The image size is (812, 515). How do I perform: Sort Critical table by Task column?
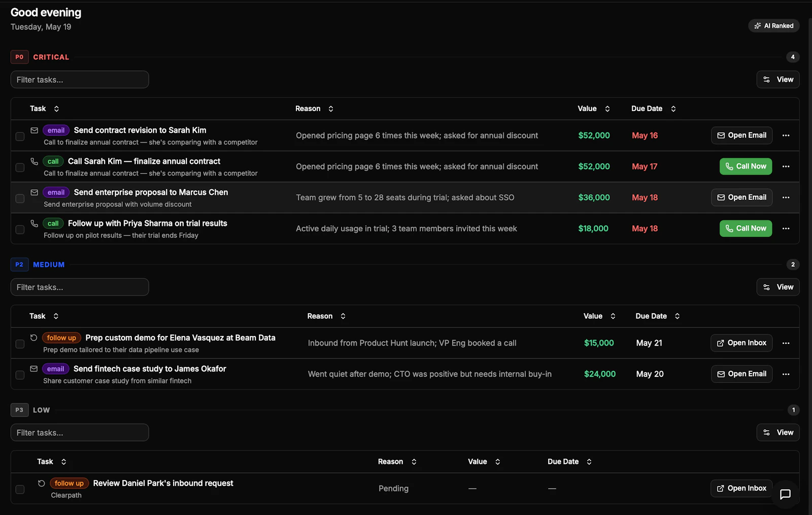[x=45, y=109]
